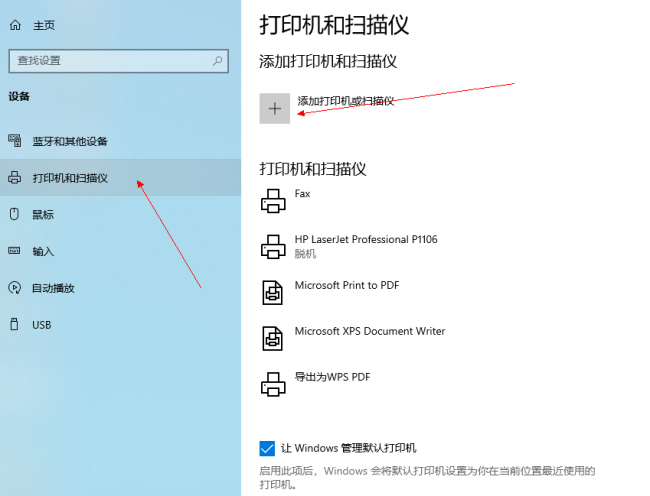
Task: Click the keyboard icon beside 输入
Action: click(x=15, y=251)
